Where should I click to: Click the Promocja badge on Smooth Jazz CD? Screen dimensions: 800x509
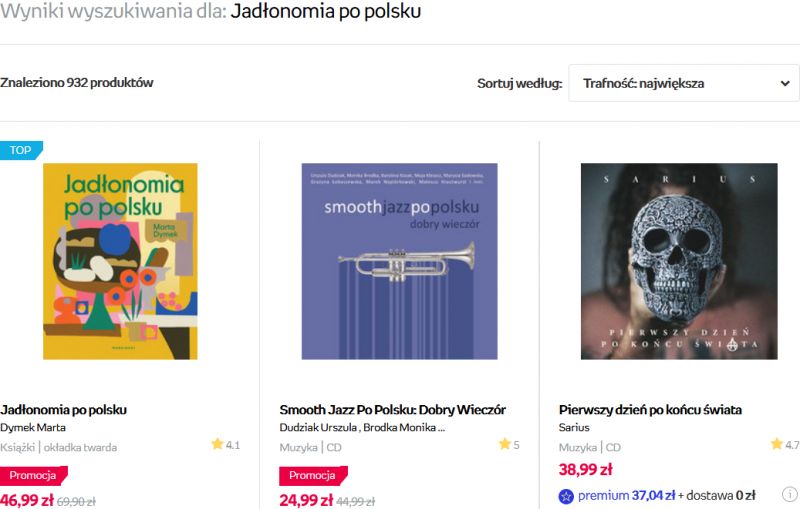(313, 475)
